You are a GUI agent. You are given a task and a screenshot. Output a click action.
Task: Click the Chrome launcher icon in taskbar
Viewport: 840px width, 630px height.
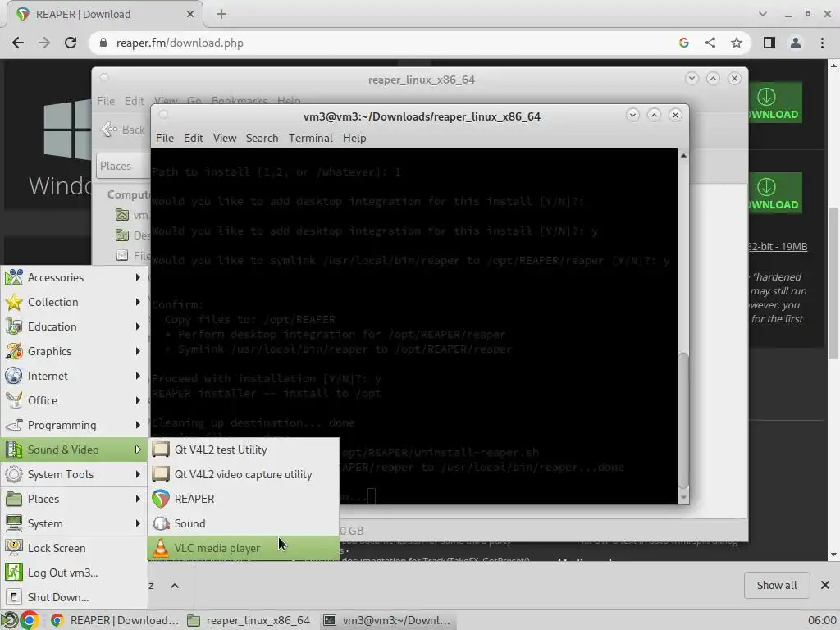[30, 620]
